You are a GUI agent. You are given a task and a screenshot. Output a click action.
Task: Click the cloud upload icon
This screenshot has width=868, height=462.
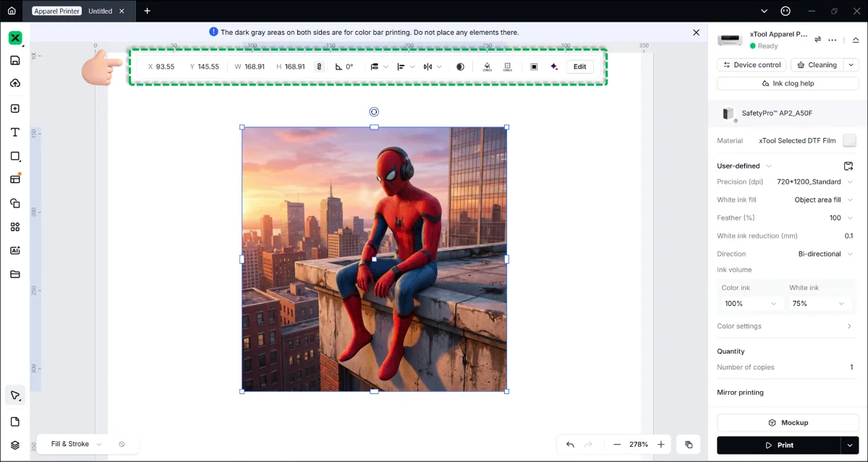pos(15,83)
